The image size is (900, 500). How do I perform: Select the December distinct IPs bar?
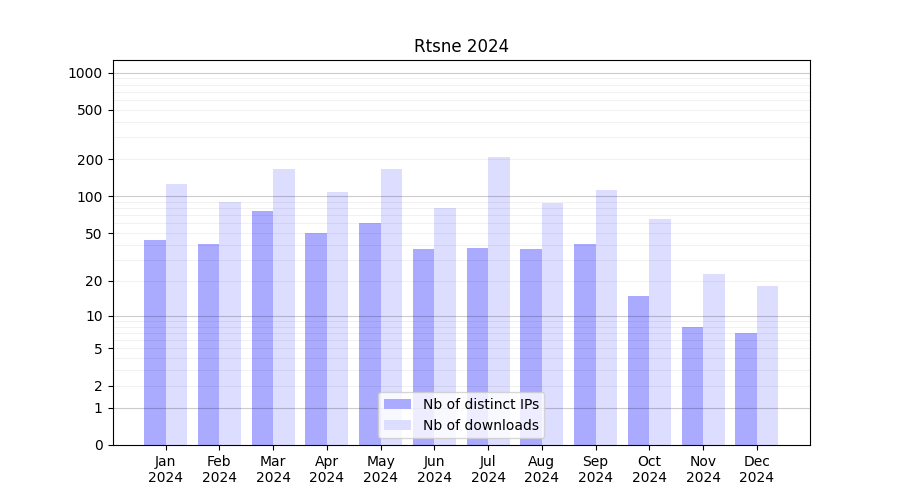point(746,388)
